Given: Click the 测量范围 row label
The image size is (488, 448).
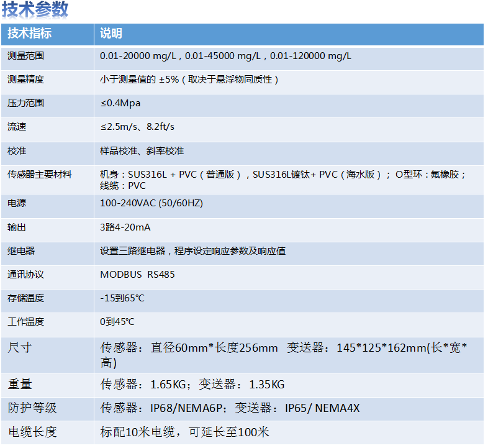Looking at the screenshot, I should (25, 56).
